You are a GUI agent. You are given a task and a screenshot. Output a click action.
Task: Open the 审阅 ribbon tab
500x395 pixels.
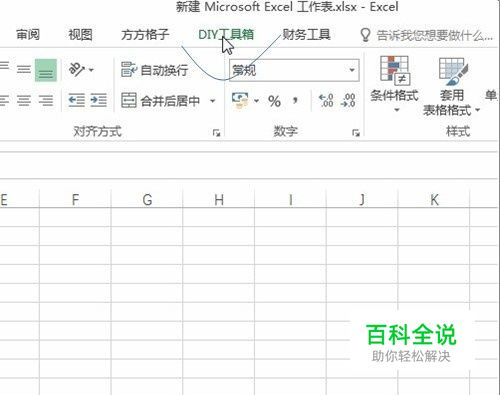[x=28, y=34]
